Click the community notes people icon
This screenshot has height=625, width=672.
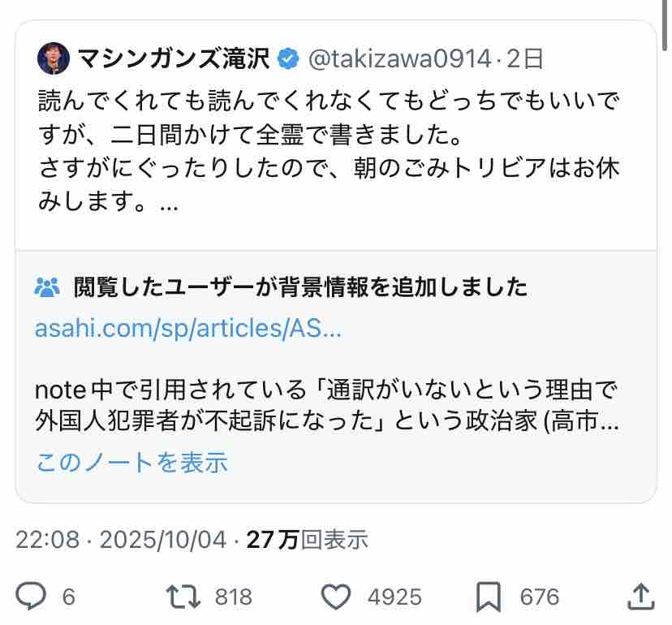coord(48,287)
